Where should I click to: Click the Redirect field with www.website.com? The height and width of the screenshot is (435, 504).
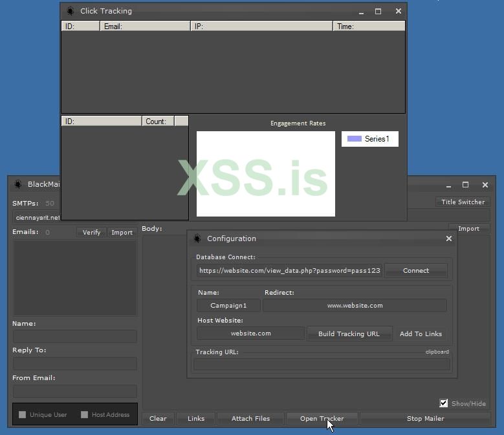point(355,305)
